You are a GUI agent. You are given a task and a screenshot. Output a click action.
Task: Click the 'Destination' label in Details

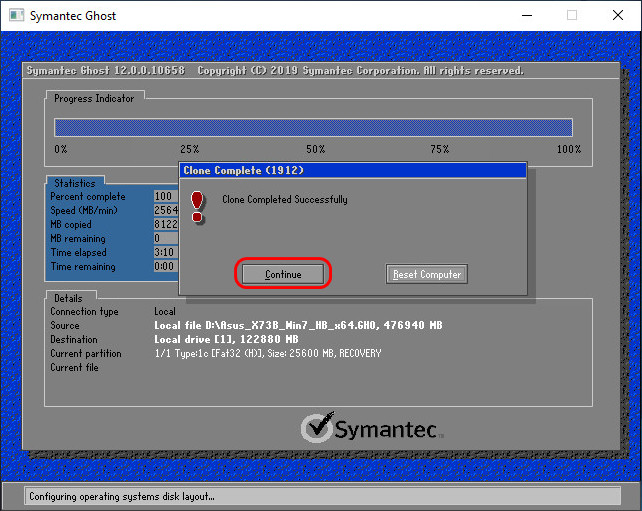[74, 339]
